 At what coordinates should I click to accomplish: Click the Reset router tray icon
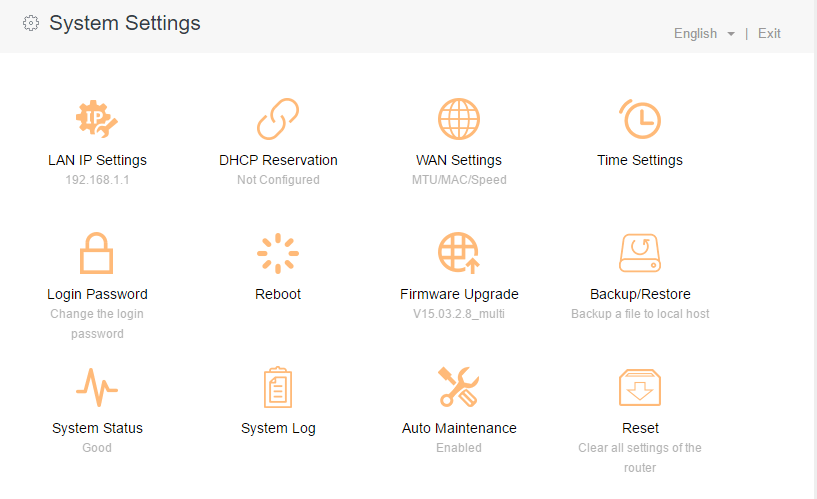[x=640, y=387]
